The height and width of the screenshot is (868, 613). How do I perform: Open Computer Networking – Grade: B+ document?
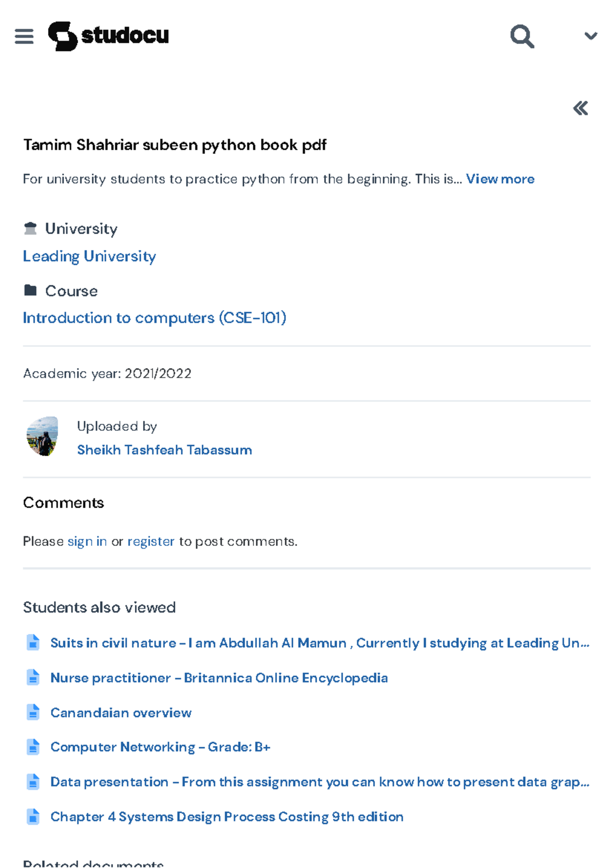coord(160,747)
